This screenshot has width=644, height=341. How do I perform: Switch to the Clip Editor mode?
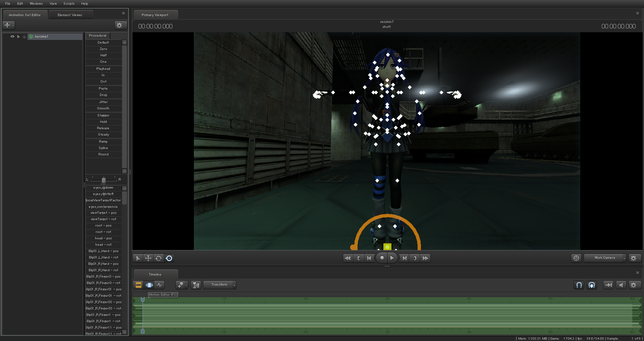138,285
